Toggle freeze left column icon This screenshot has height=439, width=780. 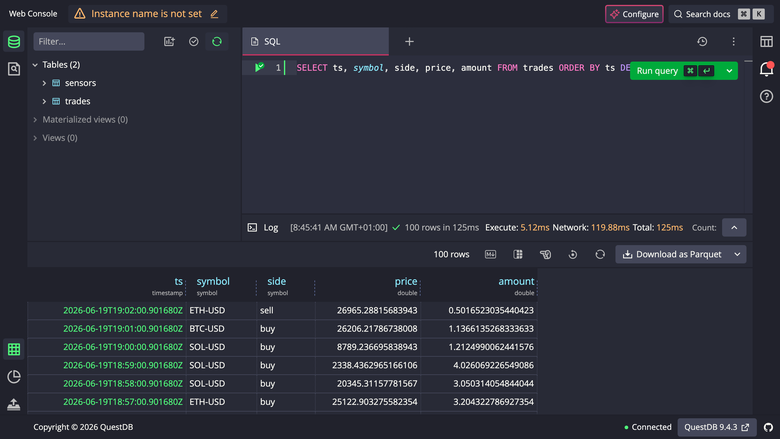pos(518,255)
